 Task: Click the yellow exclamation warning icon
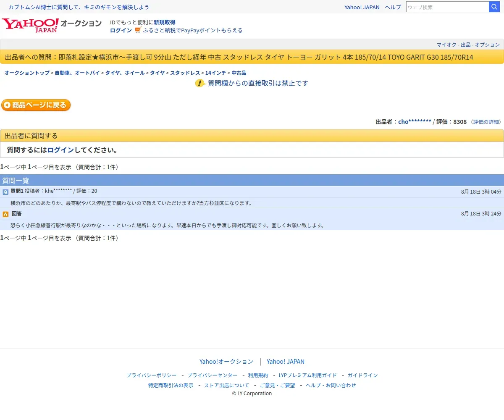[200, 83]
